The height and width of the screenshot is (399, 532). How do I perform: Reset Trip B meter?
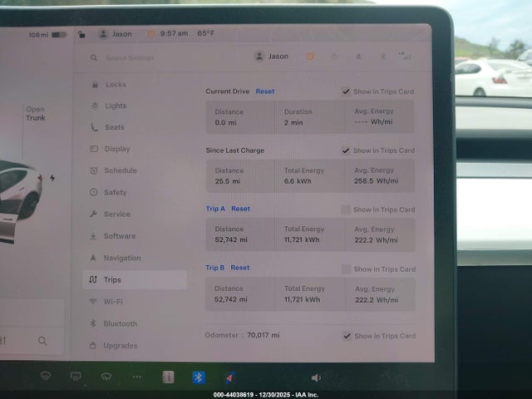coord(240,268)
